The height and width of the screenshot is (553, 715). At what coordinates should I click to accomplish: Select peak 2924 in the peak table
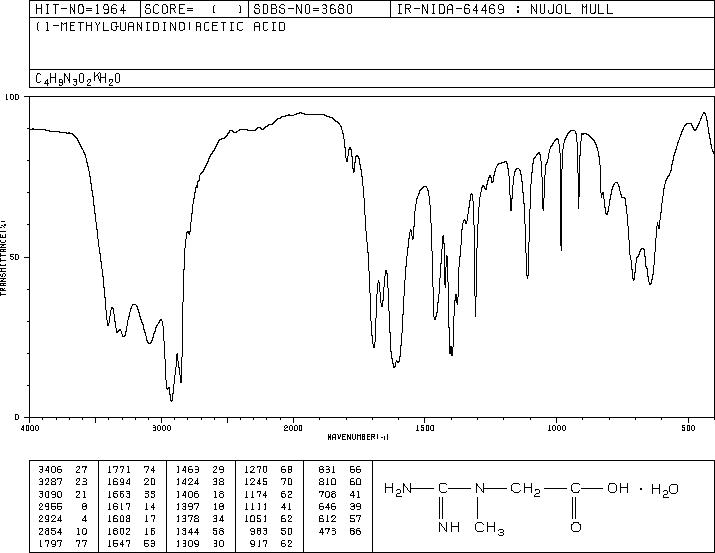point(50,519)
